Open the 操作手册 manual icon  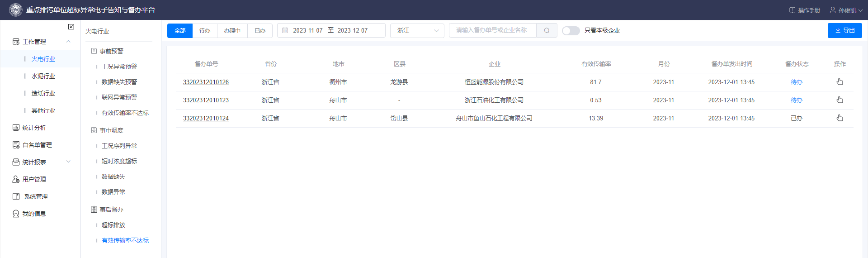(792, 10)
